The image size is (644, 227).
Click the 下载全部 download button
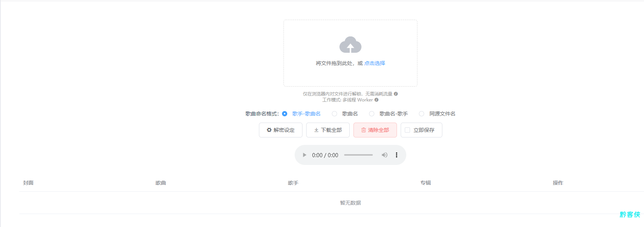[x=328, y=130]
